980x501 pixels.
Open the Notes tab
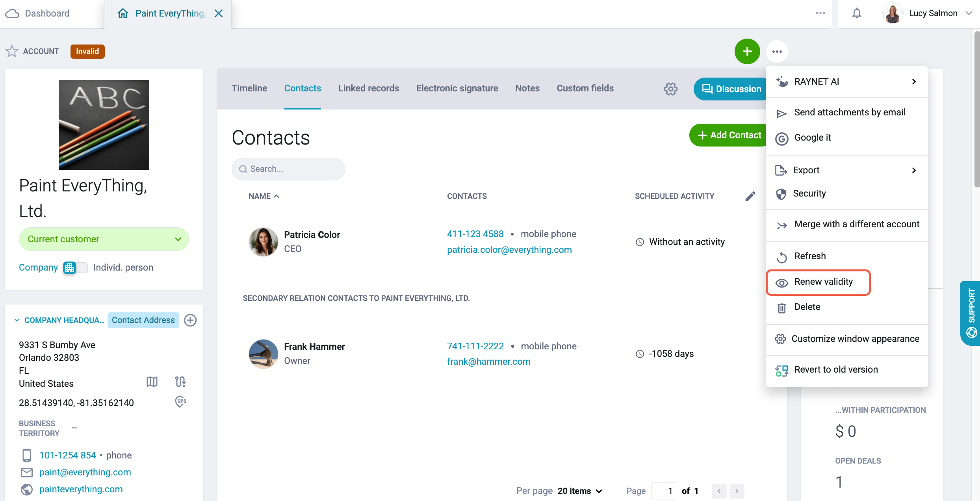(527, 88)
